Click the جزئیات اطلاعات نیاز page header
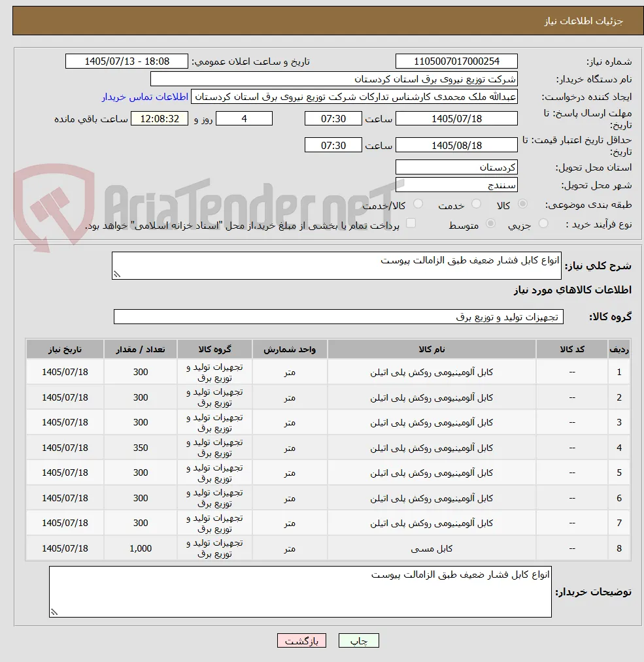Screen dimensions: 644x662 pyautogui.click(x=583, y=21)
